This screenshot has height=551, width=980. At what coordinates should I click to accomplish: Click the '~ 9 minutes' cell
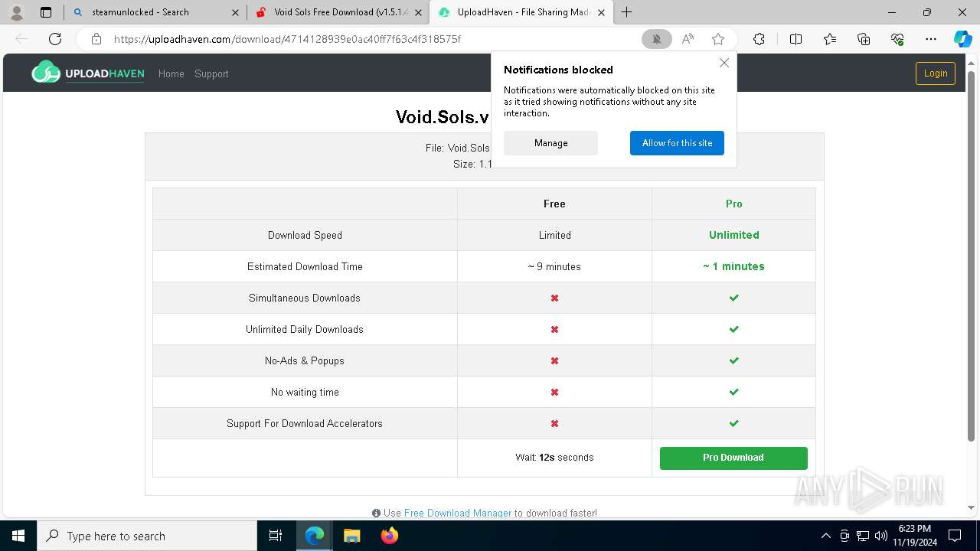coord(554,266)
